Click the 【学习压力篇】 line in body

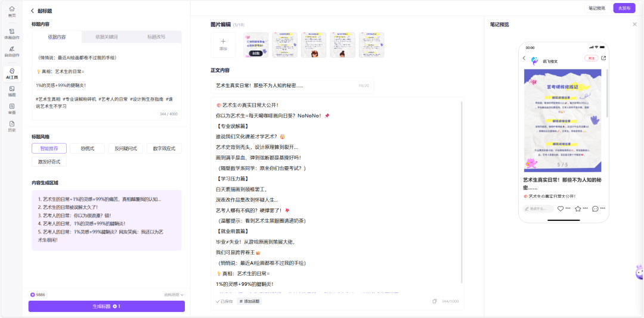[232, 179]
